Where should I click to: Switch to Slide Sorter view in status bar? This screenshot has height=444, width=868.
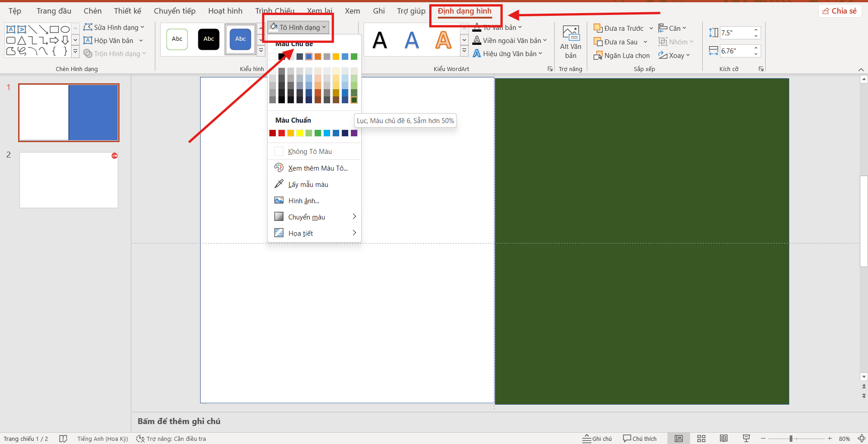point(701,439)
